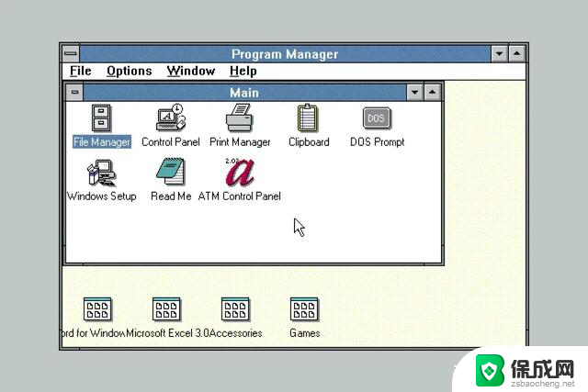
Task: Minimize the Program Manager window
Action: click(x=500, y=53)
